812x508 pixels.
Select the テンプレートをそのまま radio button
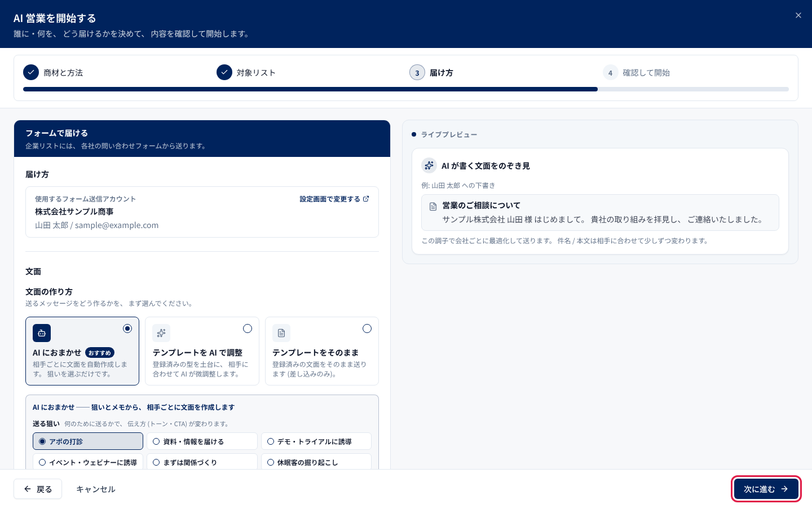pos(367,329)
